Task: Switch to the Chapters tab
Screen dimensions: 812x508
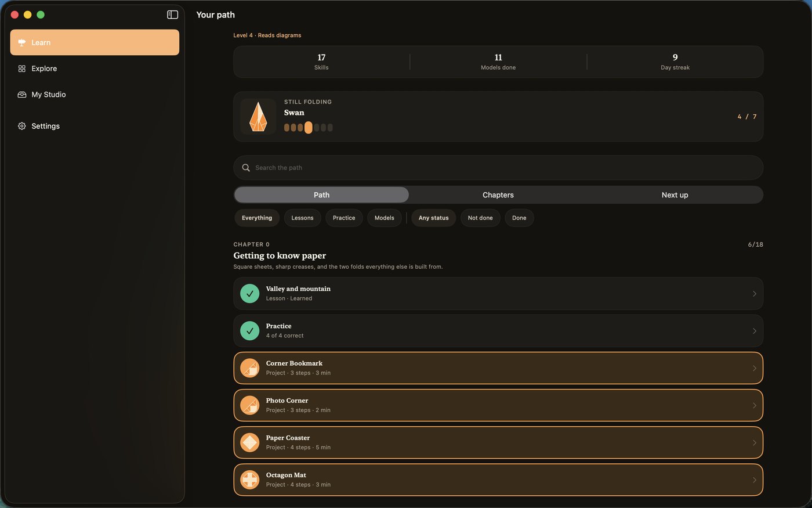Action: (498, 195)
